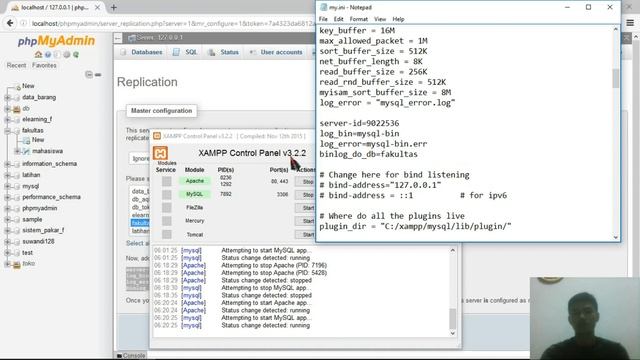
Task: Toggle Tomcat service checkbox in XAMPP
Action: [167, 234]
